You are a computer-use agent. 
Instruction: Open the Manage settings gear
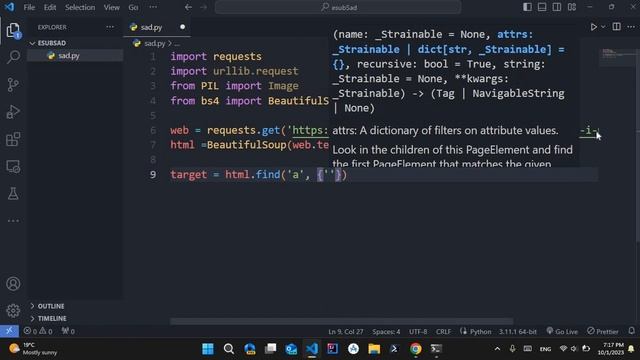(x=13, y=311)
